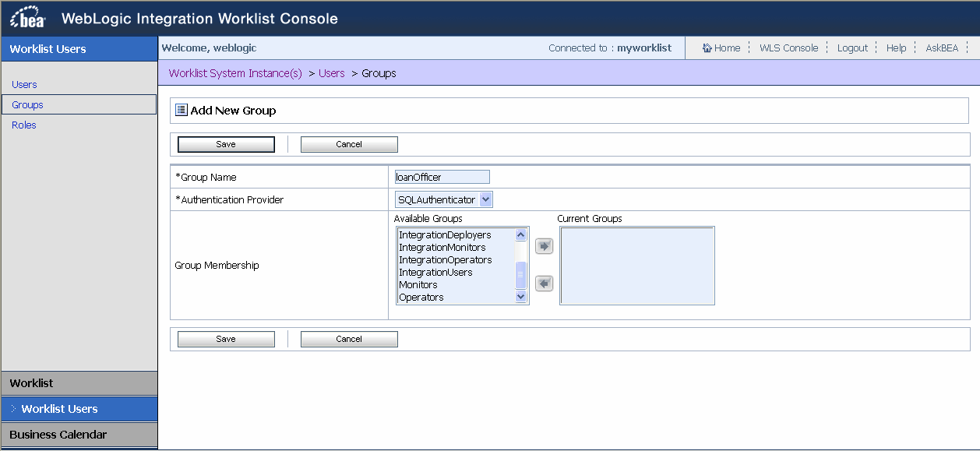Select Monitors in Available Groups
This screenshot has height=451, width=980.
418,285
